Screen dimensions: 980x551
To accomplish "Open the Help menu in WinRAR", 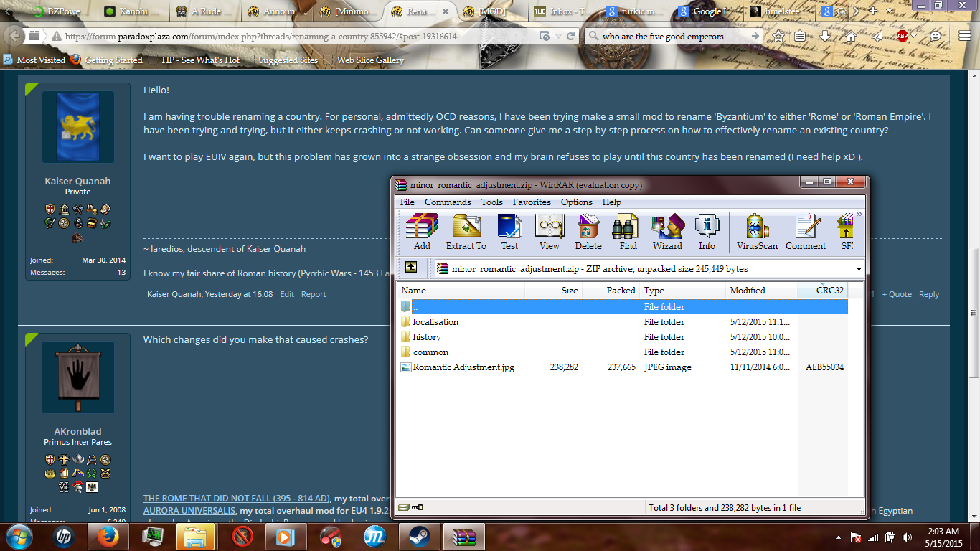I will coord(612,202).
